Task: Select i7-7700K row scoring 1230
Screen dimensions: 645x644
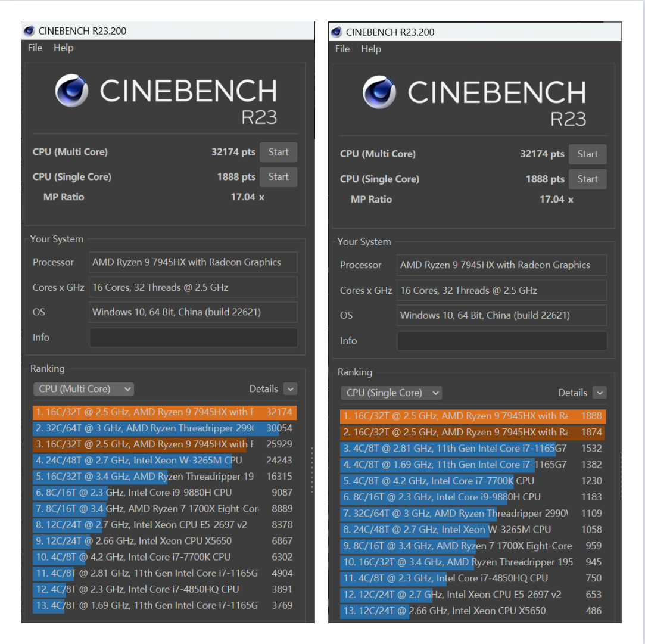Action: 473,481
